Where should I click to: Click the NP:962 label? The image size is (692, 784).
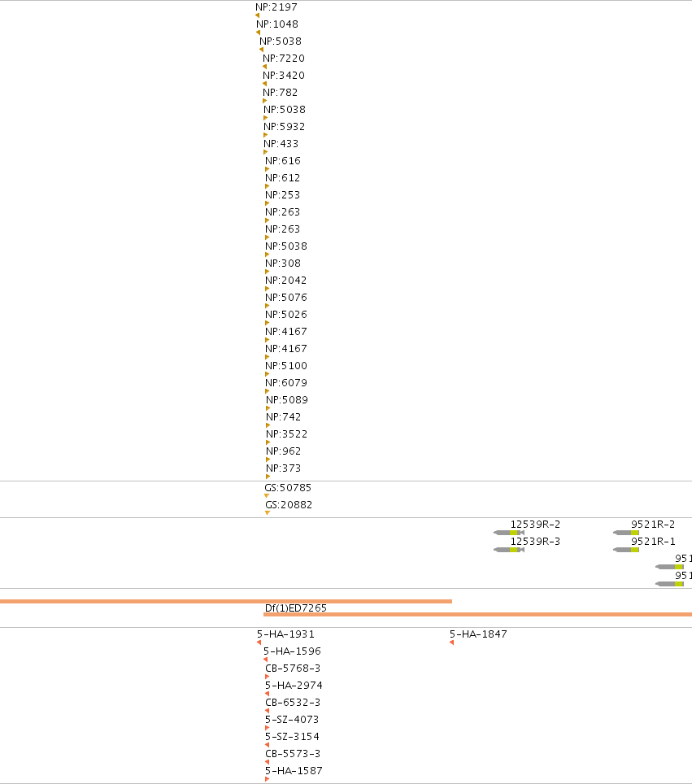pyautogui.click(x=284, y=451)
